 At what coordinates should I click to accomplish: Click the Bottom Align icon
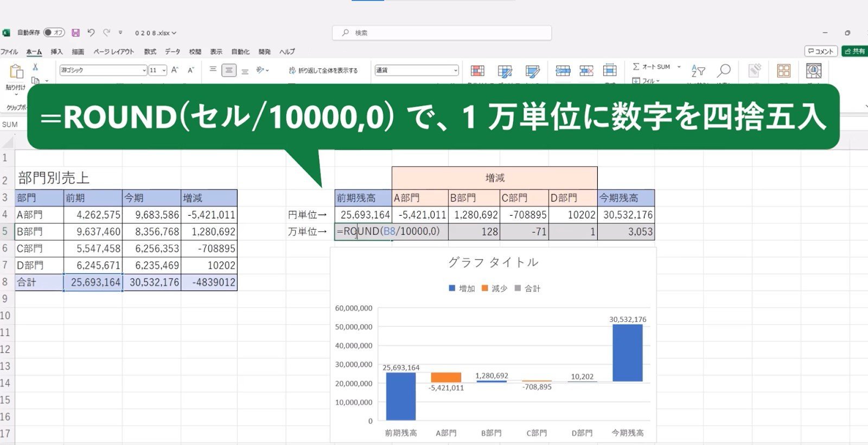[245, 71]
